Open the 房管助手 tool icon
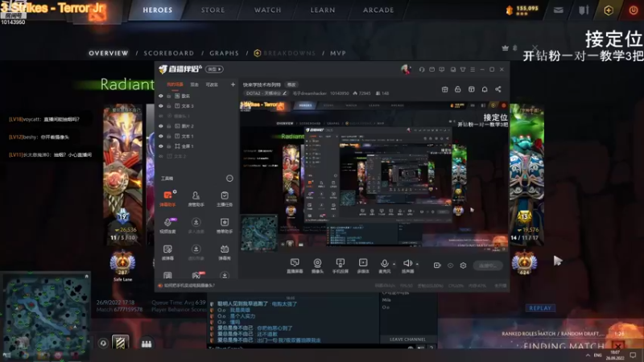 click(196, 198)
